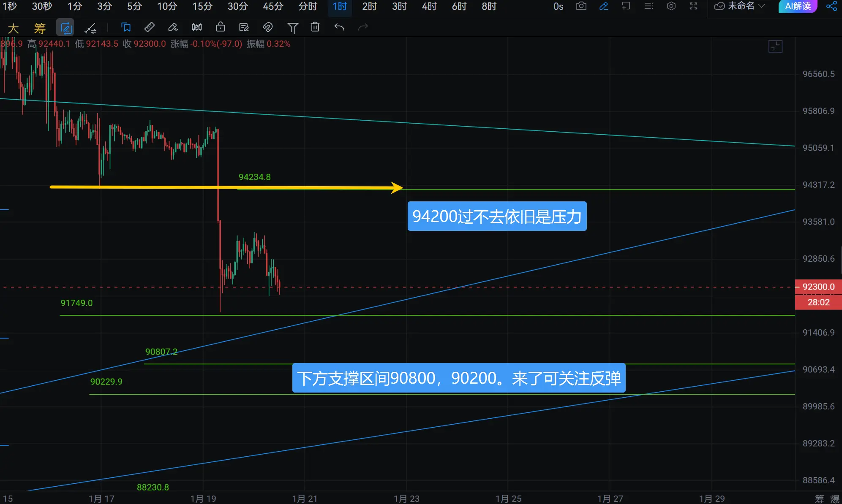Viewport: 842px width, 504px height.
Task: Collapse the chart pane corner button
Action: (775, 46)
